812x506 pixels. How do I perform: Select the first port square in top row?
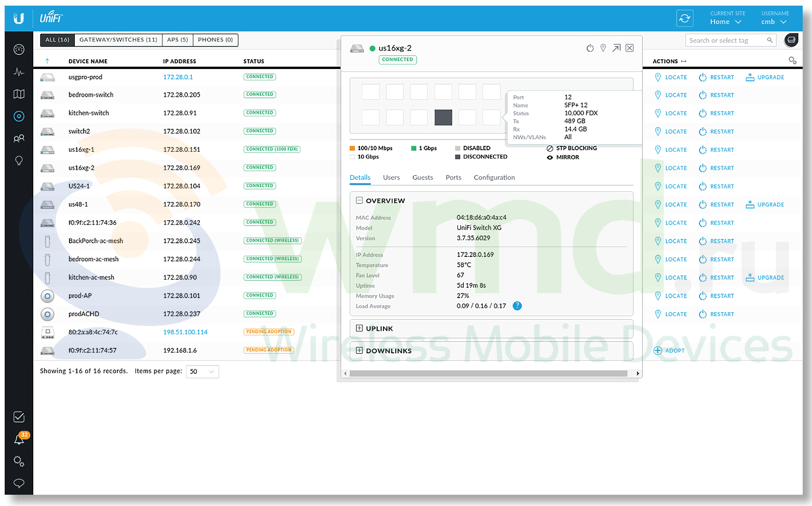[x=370, y=92]
